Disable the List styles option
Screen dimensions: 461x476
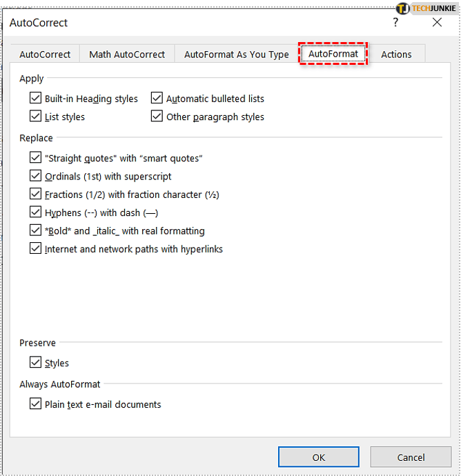(x=36, y=117)
